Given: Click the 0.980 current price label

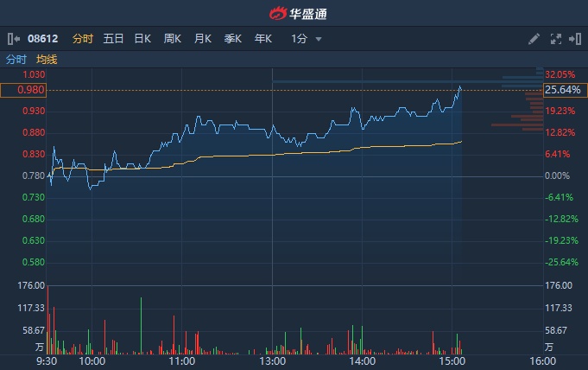Looking at the screenshot, I should click(23, 89).
